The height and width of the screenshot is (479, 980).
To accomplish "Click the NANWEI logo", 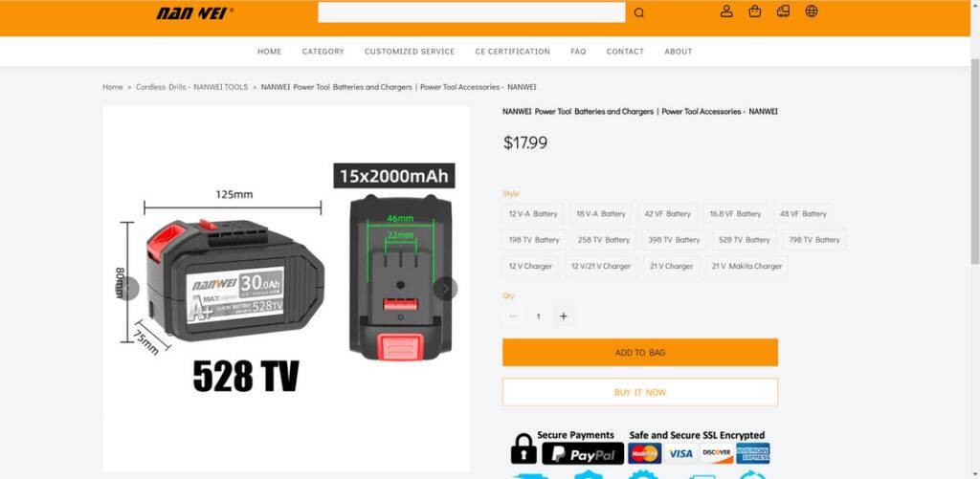I will pos(195,13).
